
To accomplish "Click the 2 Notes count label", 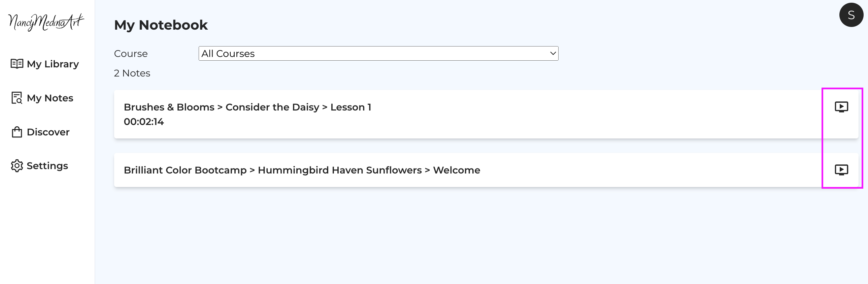I will tap(132, 73).
